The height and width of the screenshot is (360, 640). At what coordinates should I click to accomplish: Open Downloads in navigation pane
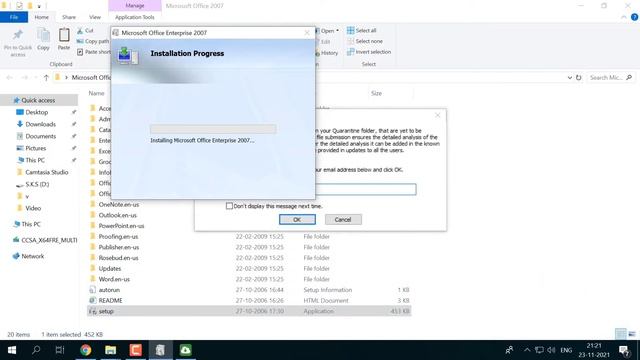(x=40, y=124)
